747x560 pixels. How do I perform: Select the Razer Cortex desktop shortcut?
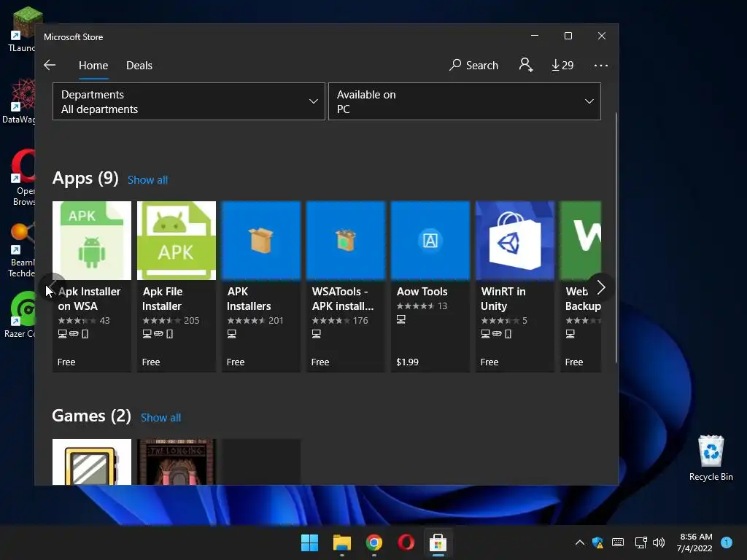pos(21,315)
